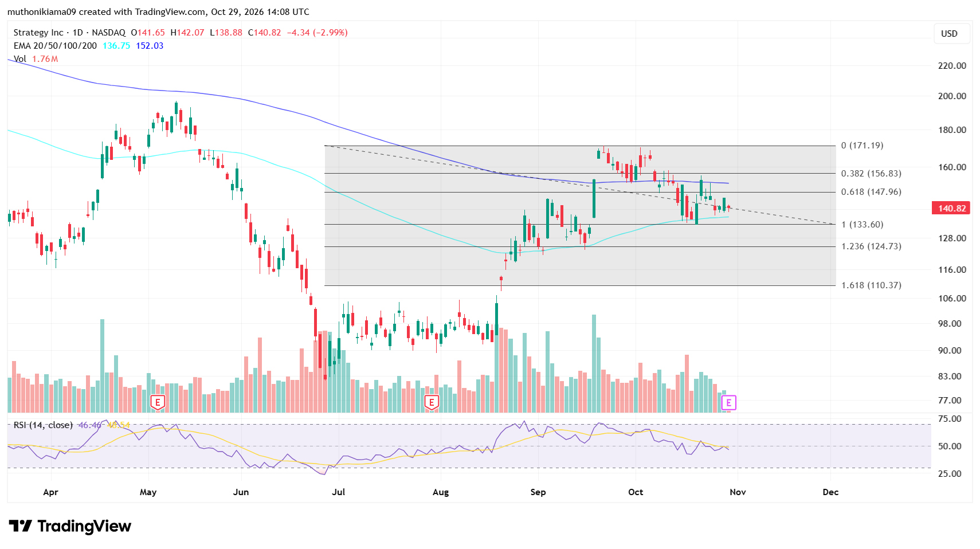Click the RSI value 46.46 in legend
Image resolution: width=980 pixels, height=549 pixels.
pos(90,425)
